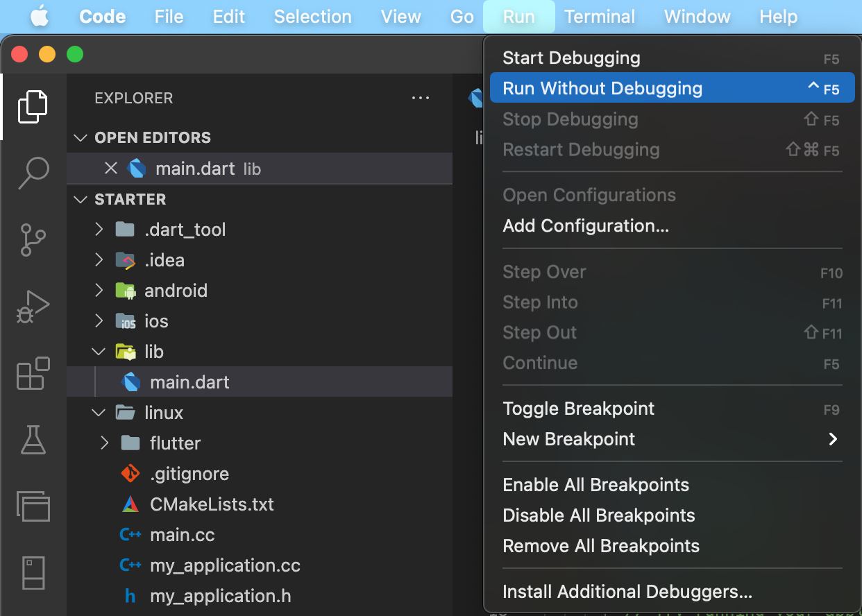862x616 pixels.
Task: Click the C++ icon beside main.cc
Action: [x=130, y=535]
